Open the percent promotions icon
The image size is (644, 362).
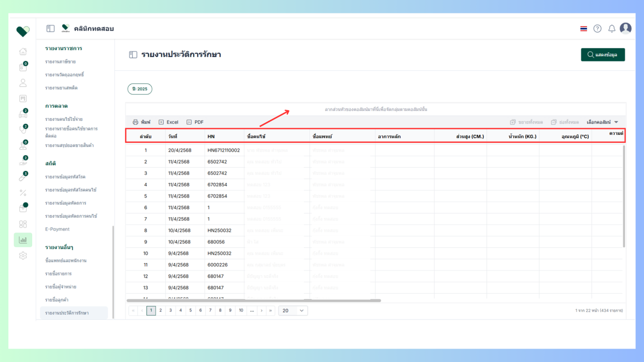click(23, 193)
